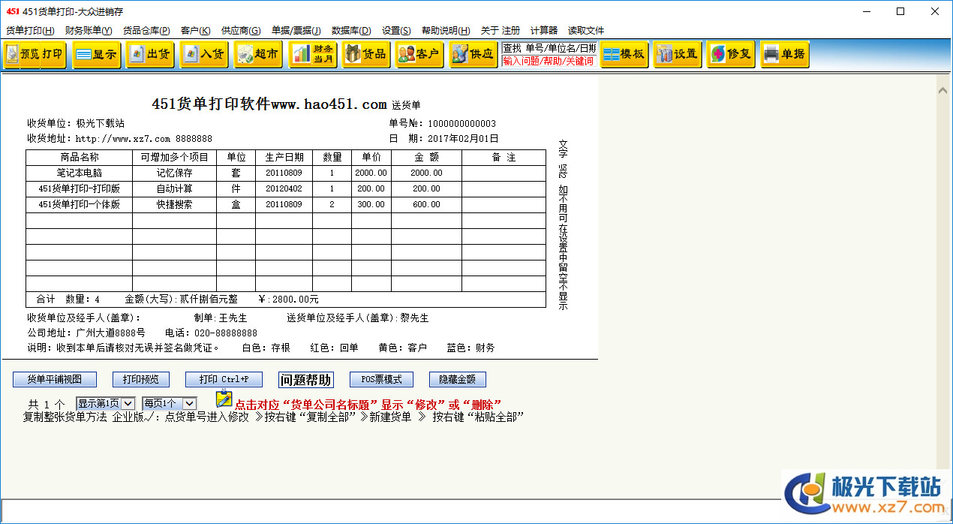The height and width of the screenshot is (524, 953).
Task: Open the 财务账单(Y) menu
Action: [x=89, y=30]
